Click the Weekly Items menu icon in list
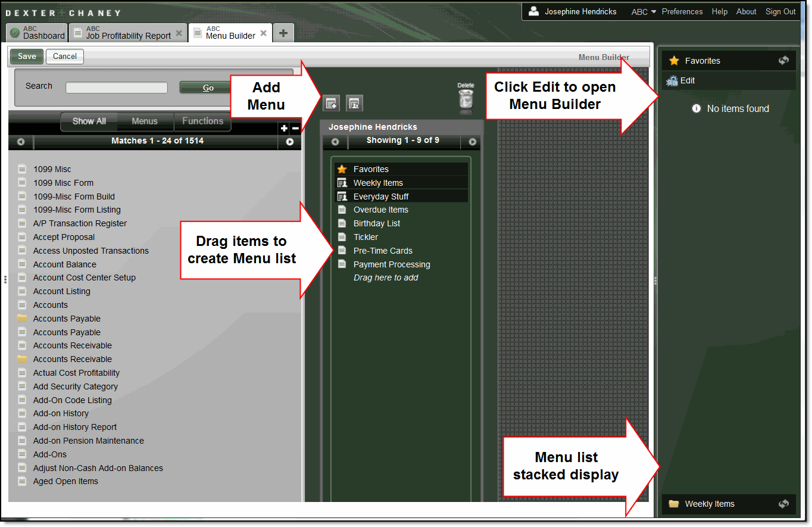The height and width of the screenshot is (527, 812). click(x=342, y=183)
